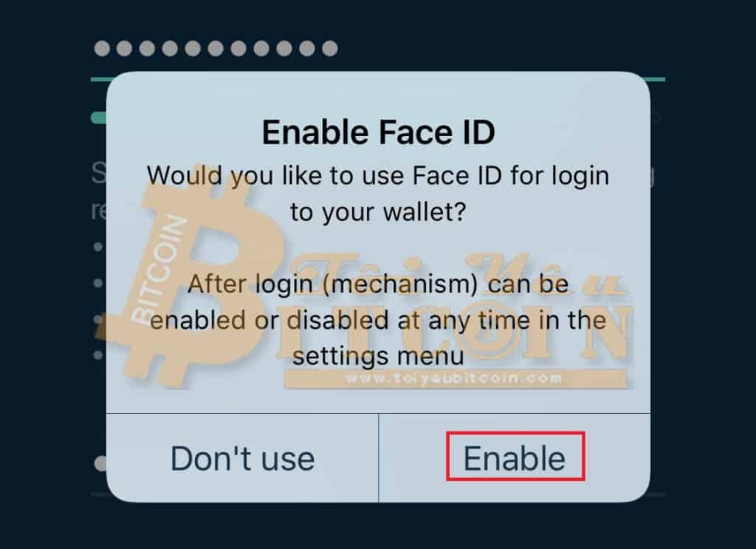Click the first requirement bullet dot
This screenshot has width=756, height=549.
(x=98, y=247)
